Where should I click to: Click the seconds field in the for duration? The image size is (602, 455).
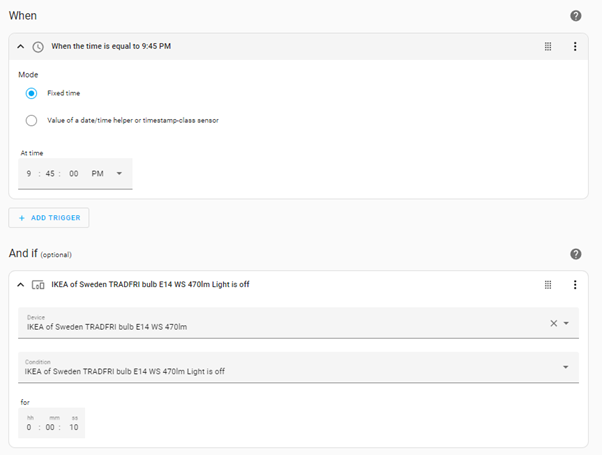75,427
